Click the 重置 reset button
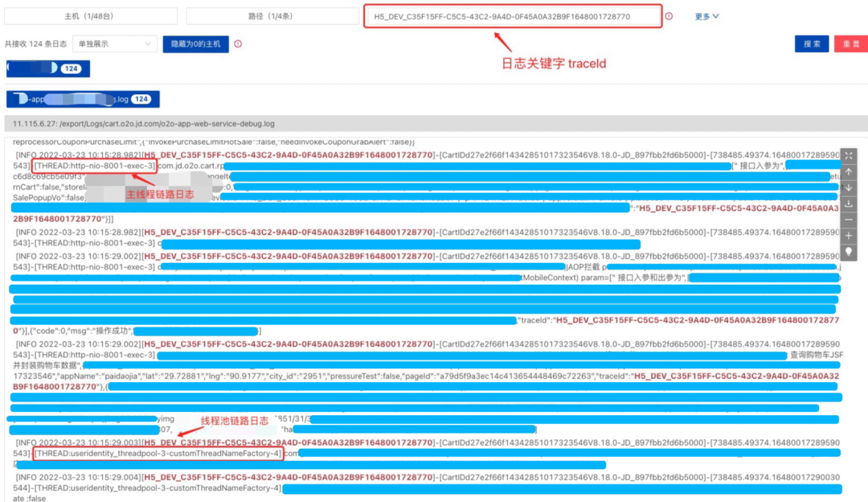868x502 pixels. pyautogui.click(x=851, y=43)
